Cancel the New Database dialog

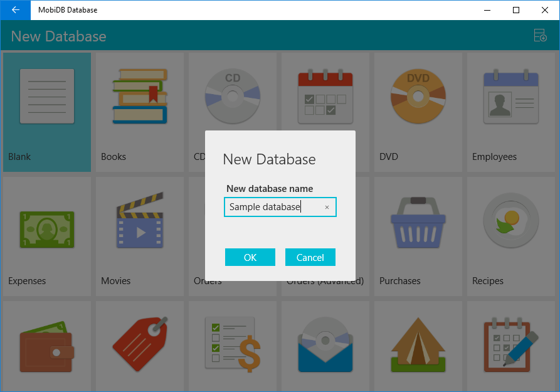310,257
